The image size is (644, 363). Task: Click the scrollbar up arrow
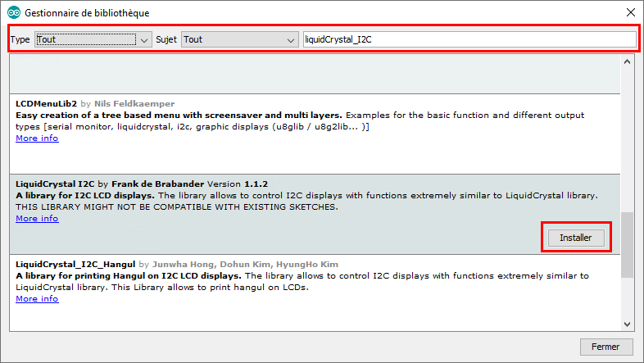click(x=627, y=61)
